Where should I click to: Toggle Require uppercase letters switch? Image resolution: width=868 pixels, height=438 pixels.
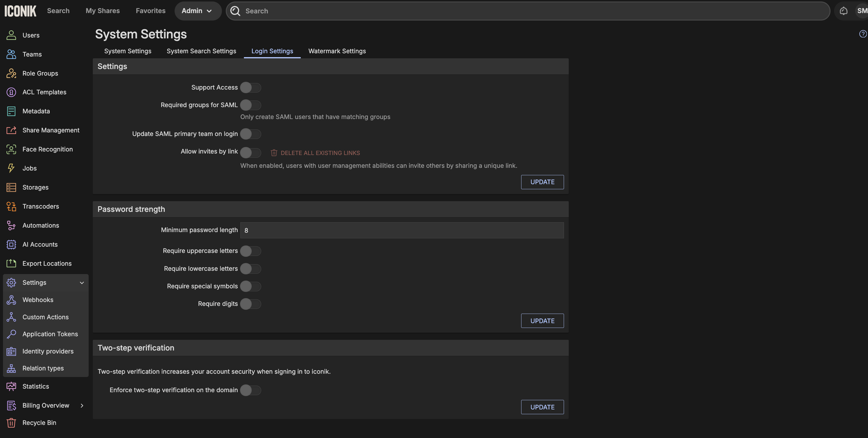pyautogui.click(x=250, y=251)
